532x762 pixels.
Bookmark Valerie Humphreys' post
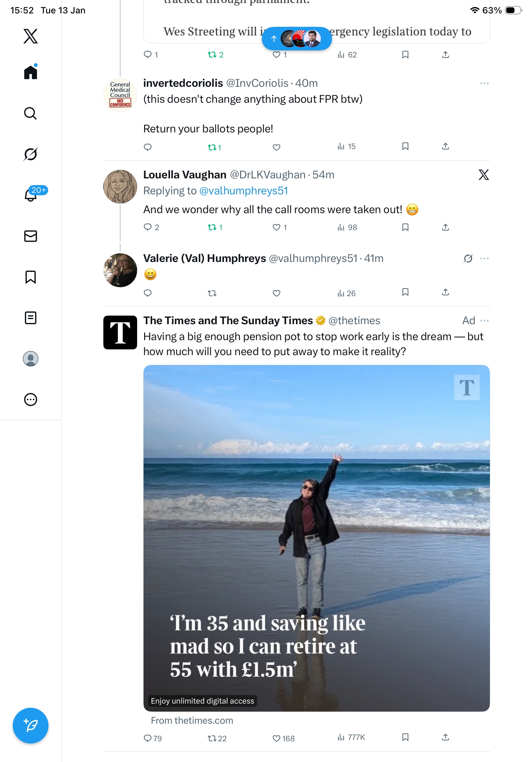coord(405,292)
